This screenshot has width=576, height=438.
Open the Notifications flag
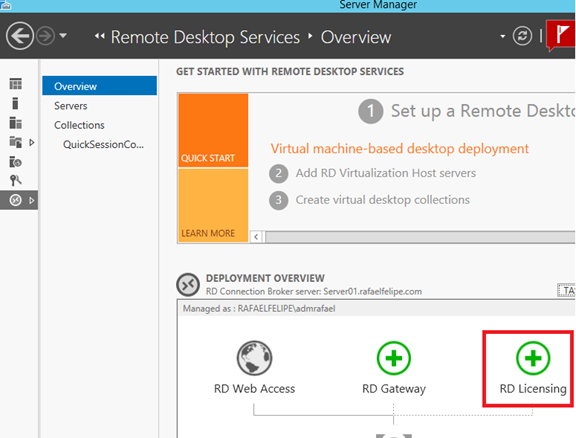pyautogui.click(x=561, y=35)
